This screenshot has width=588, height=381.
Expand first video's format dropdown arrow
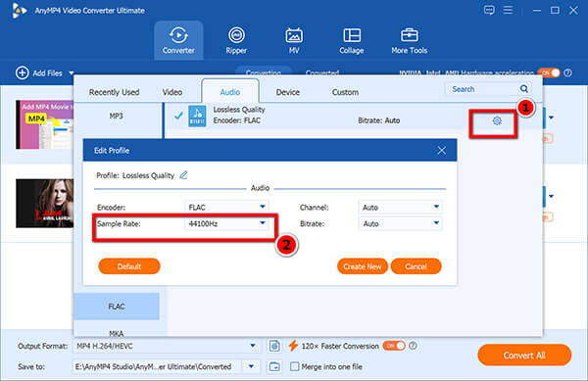tap(551, 118)
